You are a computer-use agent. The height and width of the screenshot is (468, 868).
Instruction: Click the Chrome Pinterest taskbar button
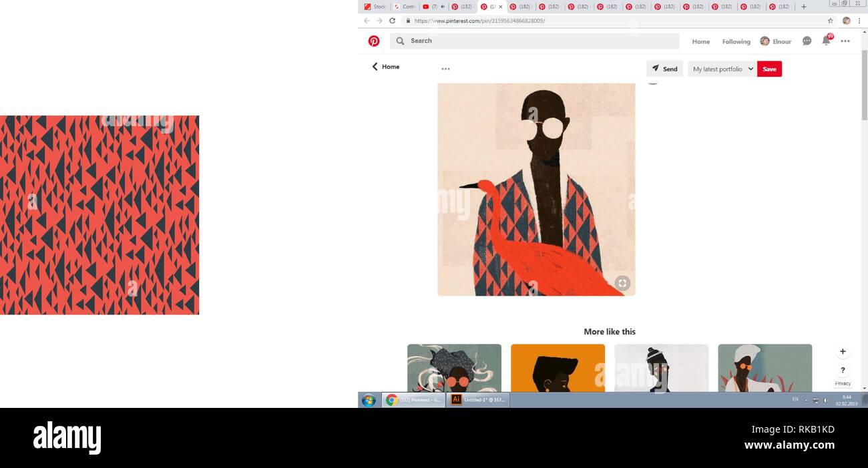pyautogui.click(x=414, y=400)
